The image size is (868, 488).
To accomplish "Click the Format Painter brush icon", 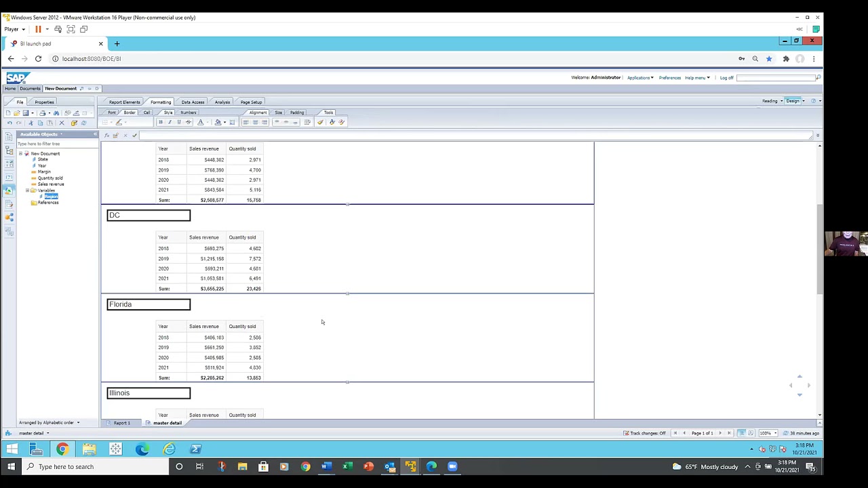I will click(x=320, y=122).
